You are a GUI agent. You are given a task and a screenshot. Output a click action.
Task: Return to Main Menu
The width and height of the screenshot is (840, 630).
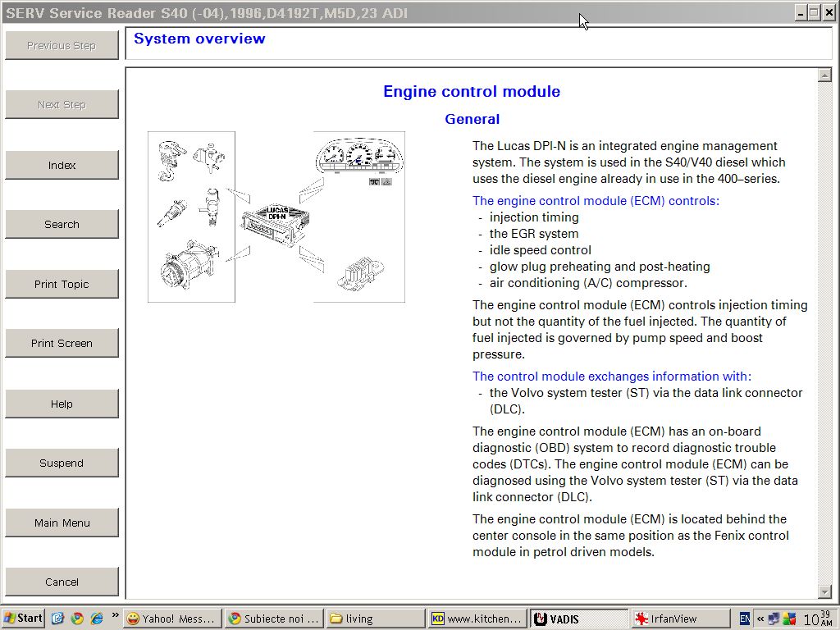(62, 523)
